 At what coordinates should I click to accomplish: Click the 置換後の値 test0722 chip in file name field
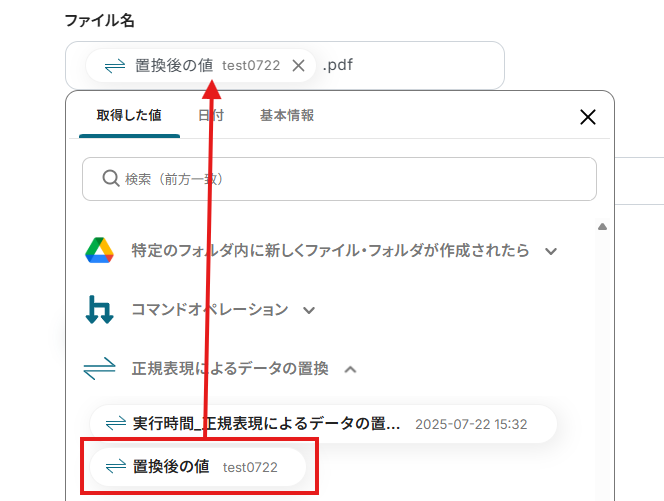click(x=201, y=66)
